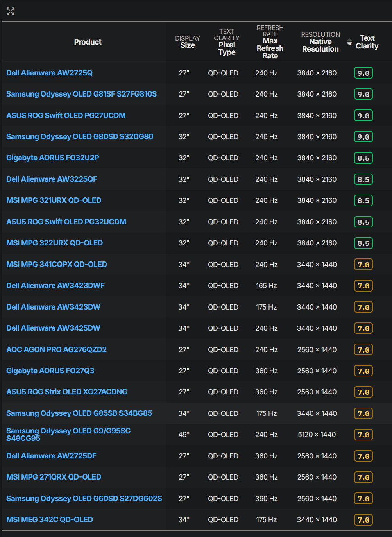The width and height of the screenshot is (392, 537).
Task: Sort by Pixel Type column header
Action: (227, 42)
